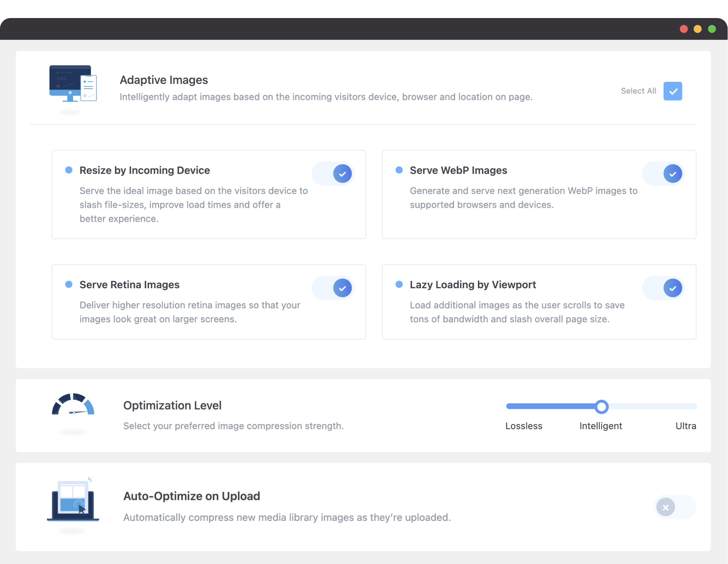
Task: Click the blue dot beside Resize by Incoming Device
Action: click(69, 170)
